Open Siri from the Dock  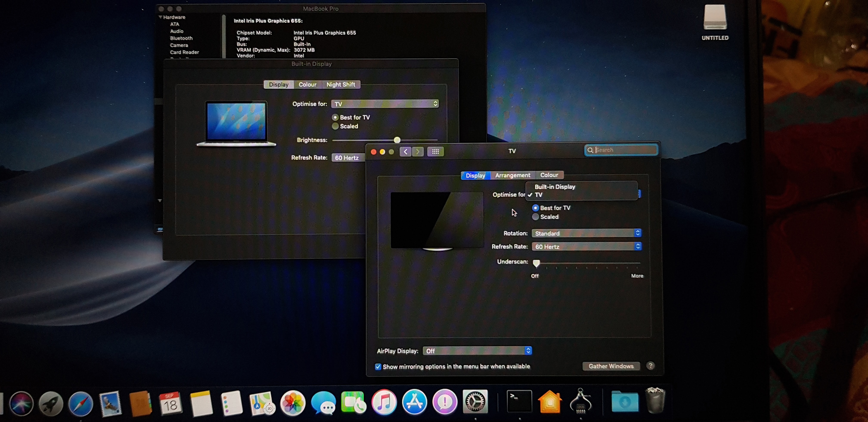(x=22, y=403)
